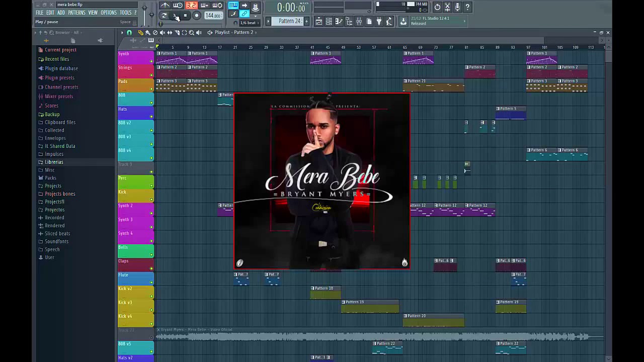Image resolution: width=644 pixels, height=362 pixels.
Task: Open the TOOLS menu
Action: pos(126,13)
